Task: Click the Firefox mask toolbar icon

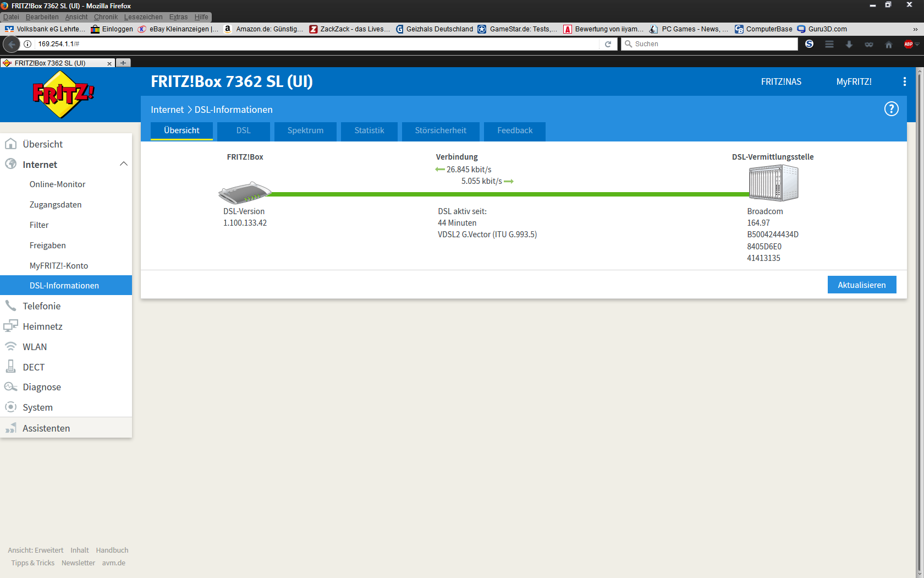Action: click(x=869, y=44)
